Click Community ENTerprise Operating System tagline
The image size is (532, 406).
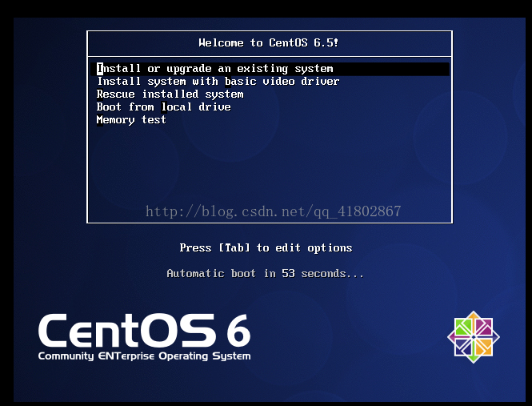tap(144, 356)
